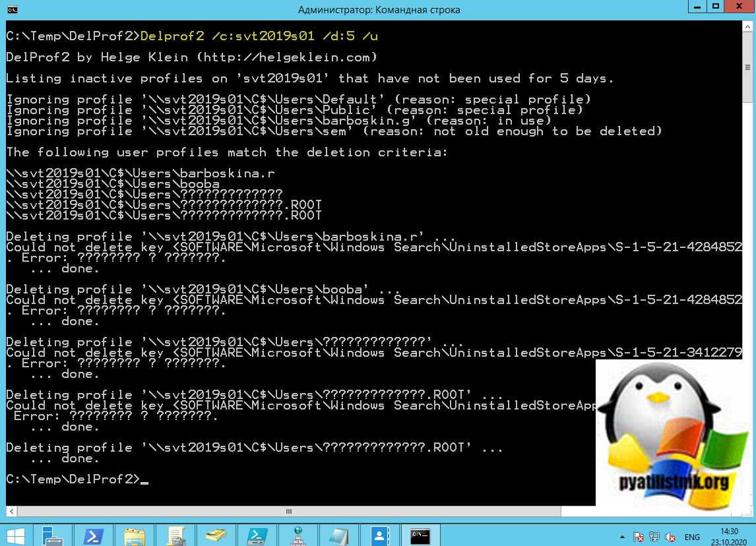Close the Command Prompt window
The image size is (756, 546).
740,7
